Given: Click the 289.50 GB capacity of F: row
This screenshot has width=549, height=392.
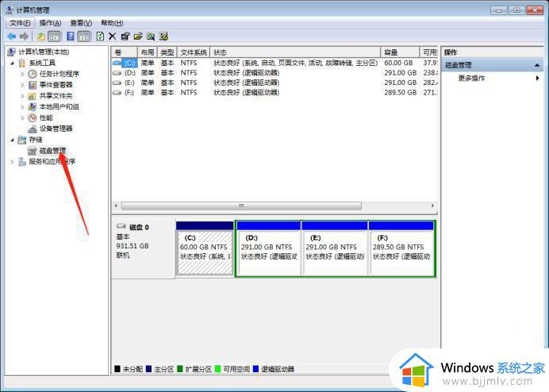Looking at the screenshot, I should (400, 93).
